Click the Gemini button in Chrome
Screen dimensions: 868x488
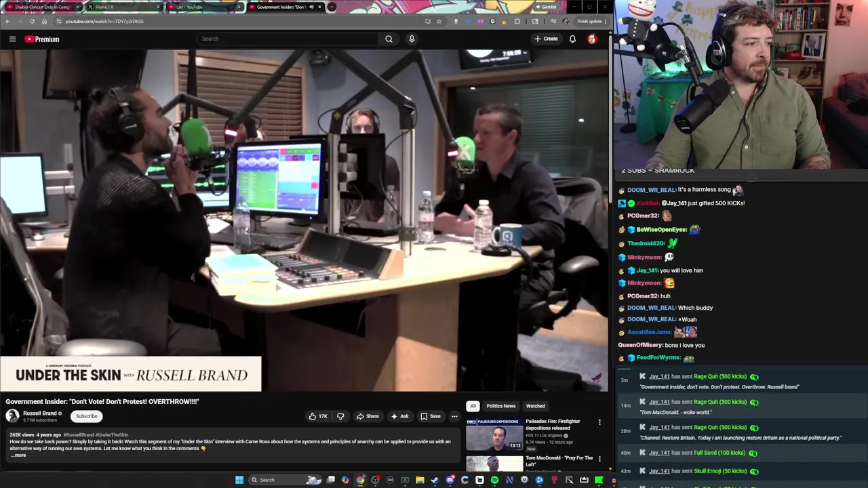[x=547, y=7]
